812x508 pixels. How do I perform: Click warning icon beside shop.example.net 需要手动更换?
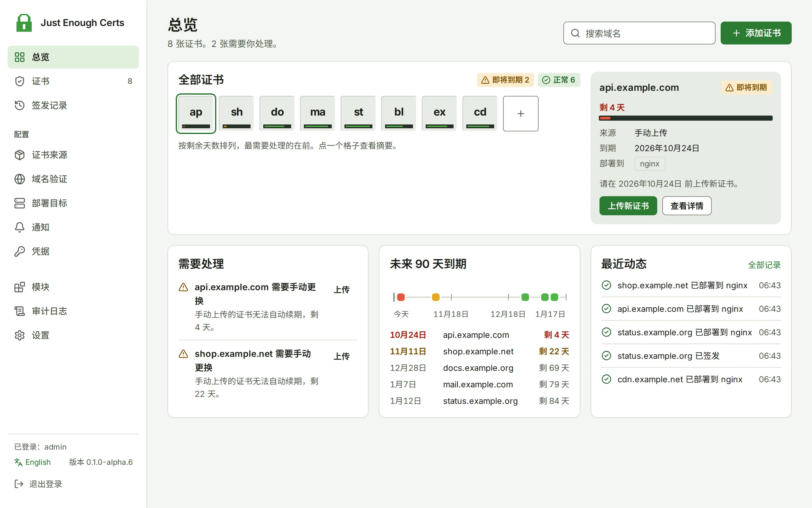click(183, 354)
